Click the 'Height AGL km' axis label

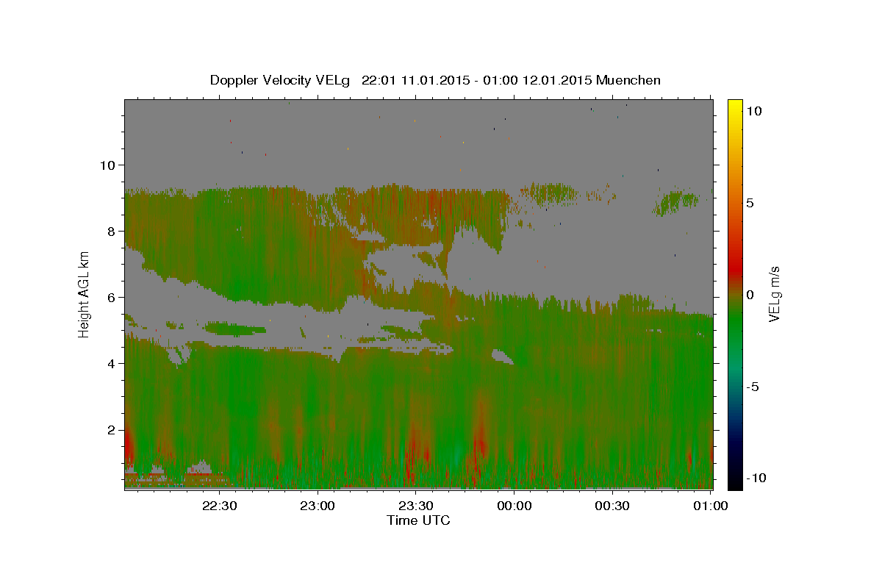pyautogui.click(x=85, y=294)
